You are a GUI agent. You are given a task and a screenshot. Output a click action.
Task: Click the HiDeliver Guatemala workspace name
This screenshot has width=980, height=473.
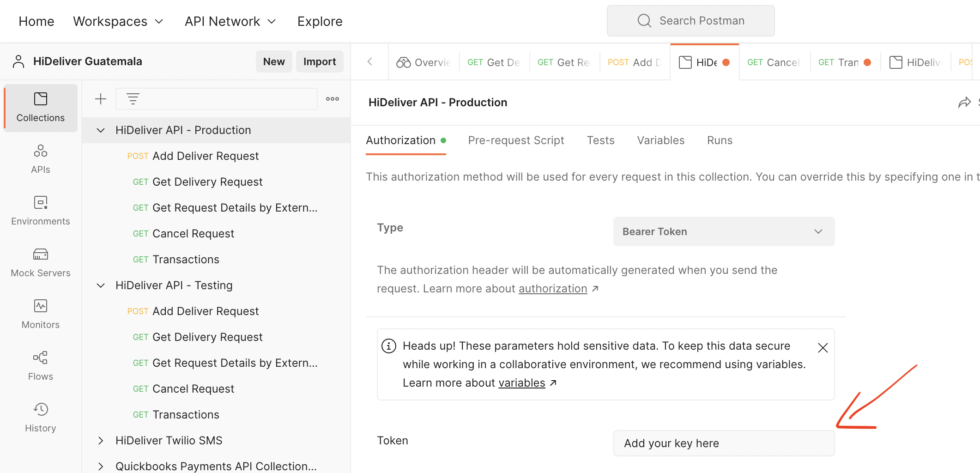(x=88, y=61)
